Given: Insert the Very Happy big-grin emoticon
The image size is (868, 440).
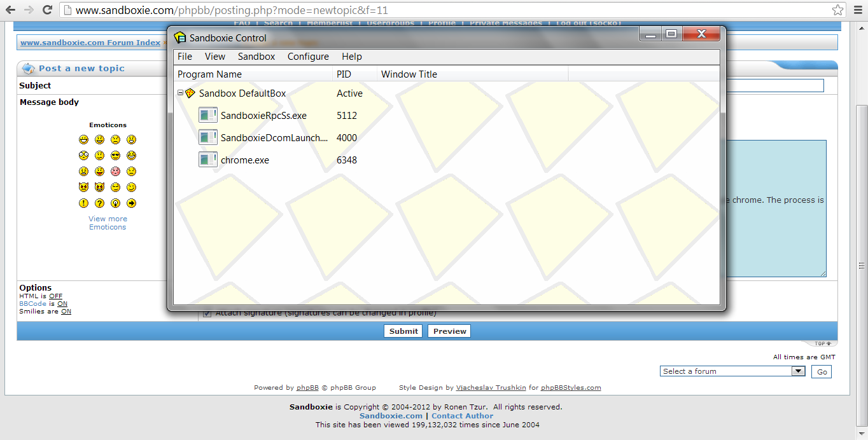Looking at the screenshot, I should click(x=83, y=139).
